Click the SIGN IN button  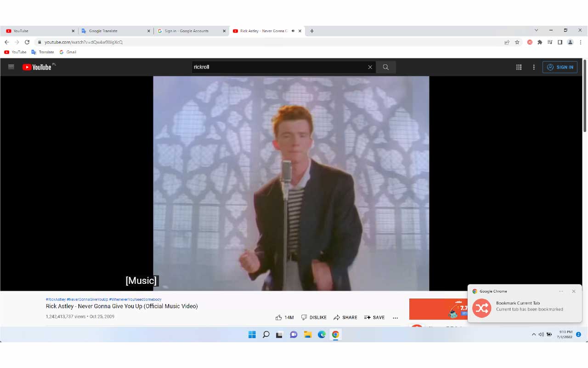tap(560, 67)
